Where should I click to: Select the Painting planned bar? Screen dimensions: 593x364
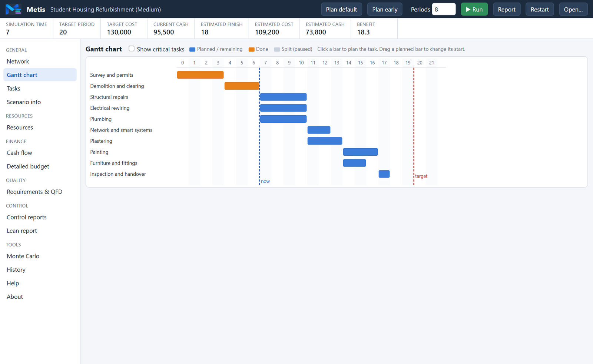click(360, 152)
